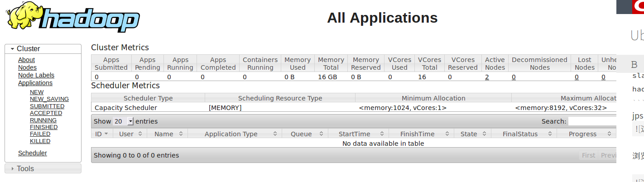Screen dimensions: 644x182
Task: Click the [MEMORY] resource type cell
Action: tap(225, 108)
